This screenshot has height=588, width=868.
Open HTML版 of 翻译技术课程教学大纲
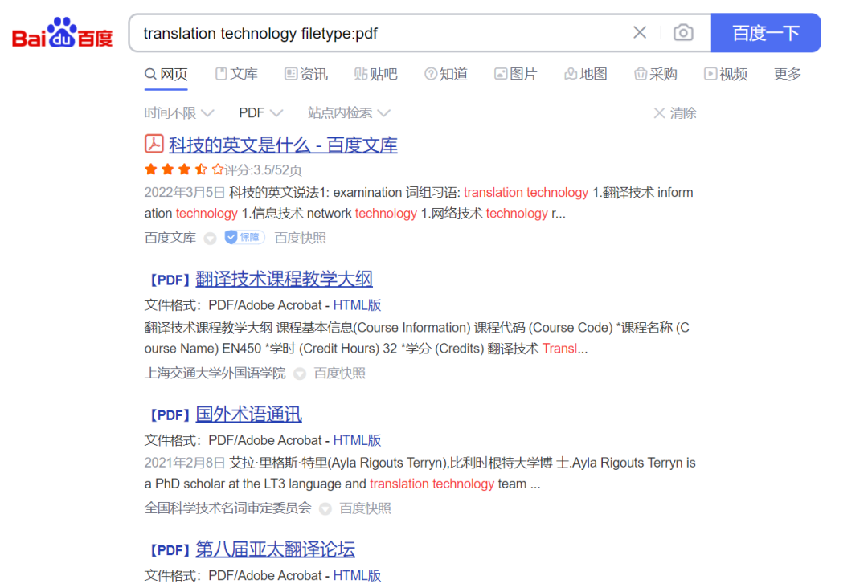pyautogui.click(x=357, y=305)
